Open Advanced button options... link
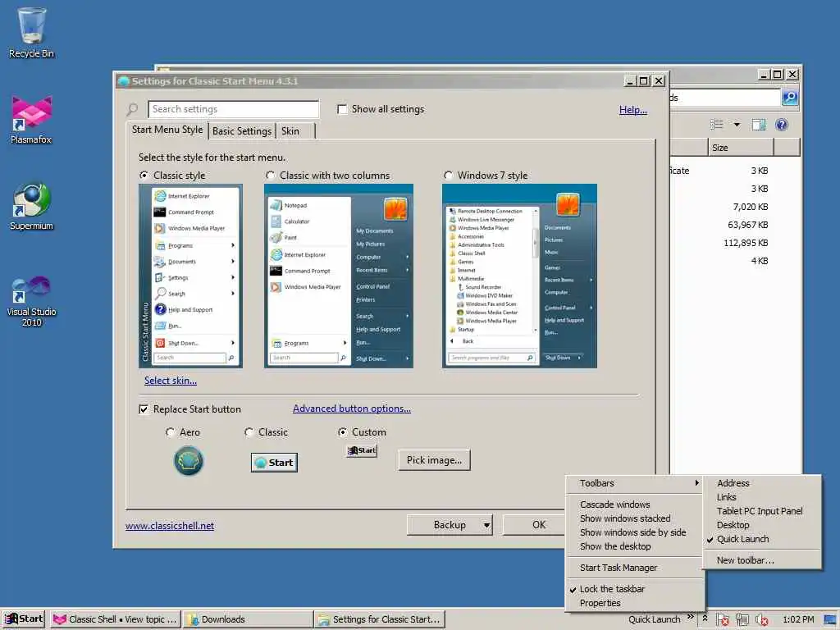The image size is (840, 630). [351, 409]
